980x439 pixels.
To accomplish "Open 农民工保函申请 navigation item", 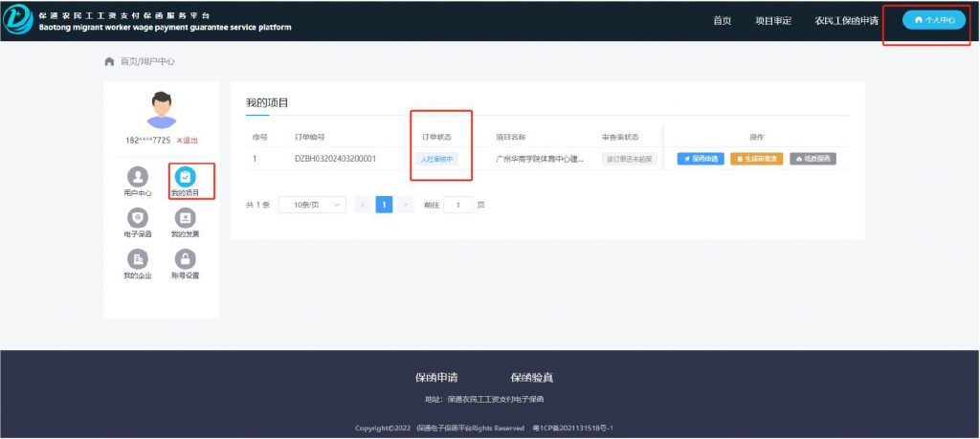I will pos(846,20).
